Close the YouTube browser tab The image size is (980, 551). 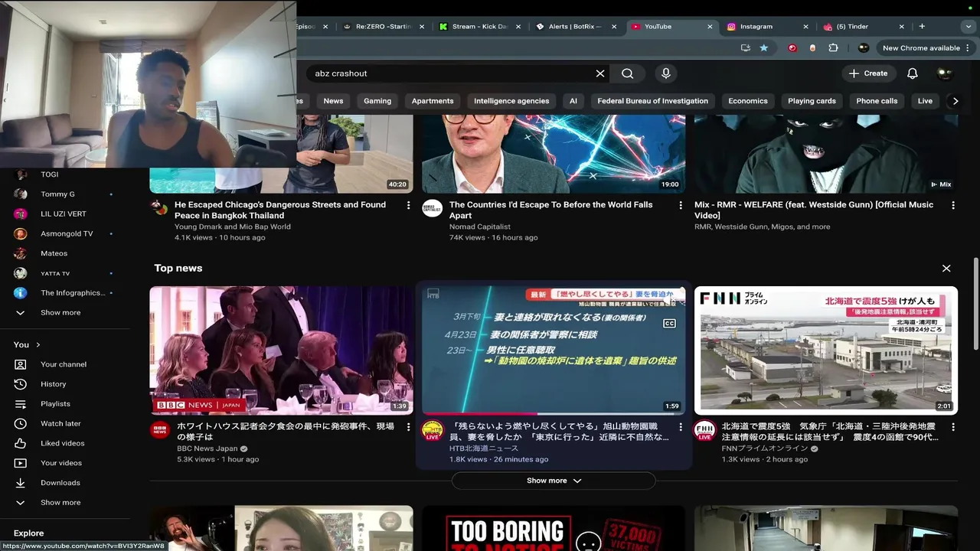(710, 27)
